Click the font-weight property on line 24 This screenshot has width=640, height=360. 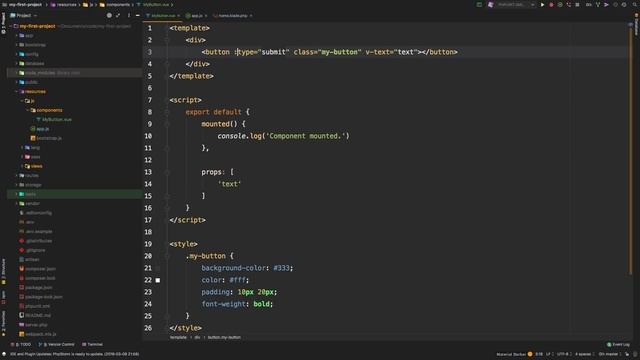223,304
